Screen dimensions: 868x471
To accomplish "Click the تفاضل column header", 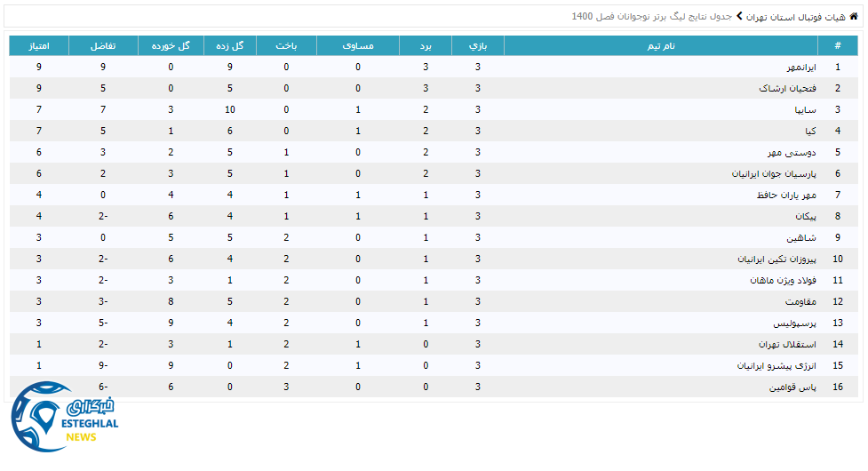I will pyautogui.click(x=103, y=45).
